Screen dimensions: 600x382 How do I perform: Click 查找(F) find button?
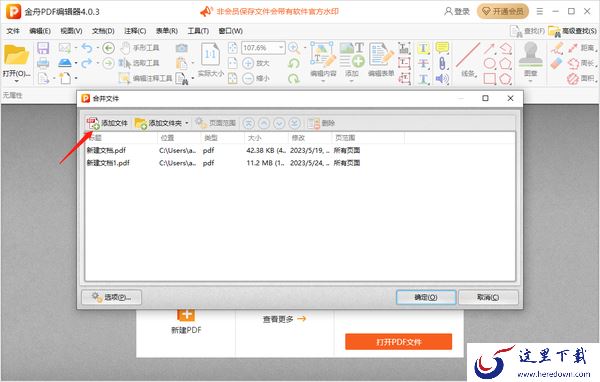pyautogui.click(x=528, y=31)
